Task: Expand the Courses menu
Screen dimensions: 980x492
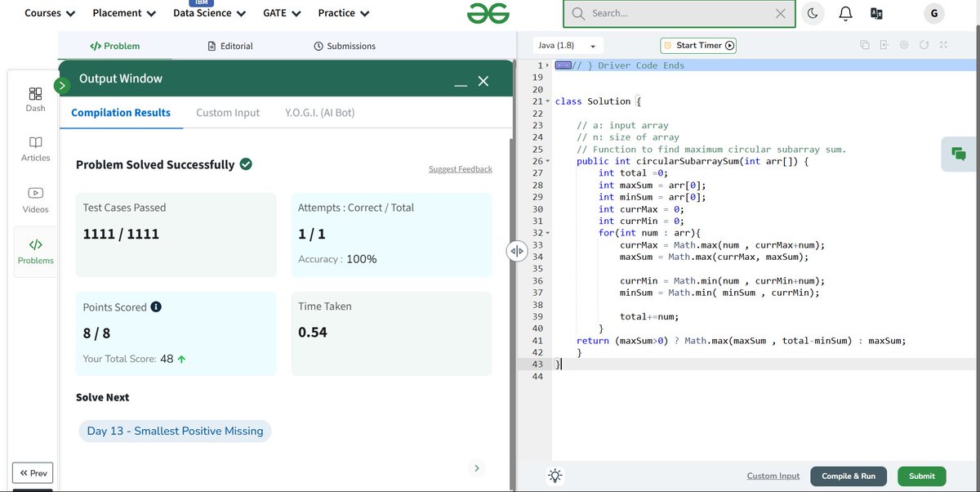Action: pyautogui.click(x=50, y=13)
